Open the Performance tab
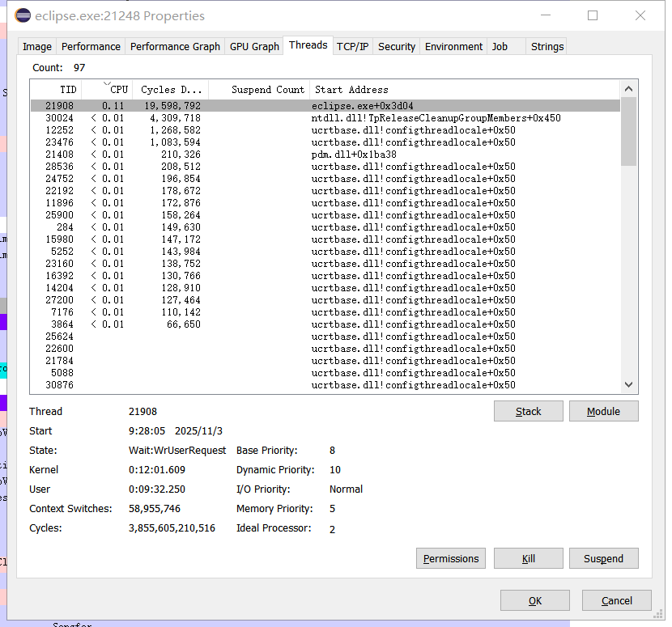The width and height of the screenshot is (672, 627). click(91, 46)
